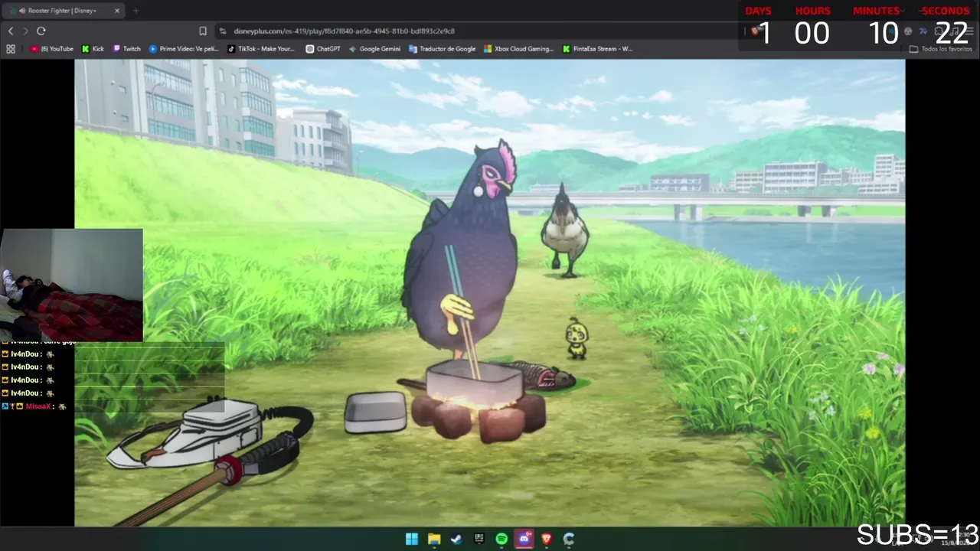
Task: Switch to Discord from the taskbar
Action: 524,539
